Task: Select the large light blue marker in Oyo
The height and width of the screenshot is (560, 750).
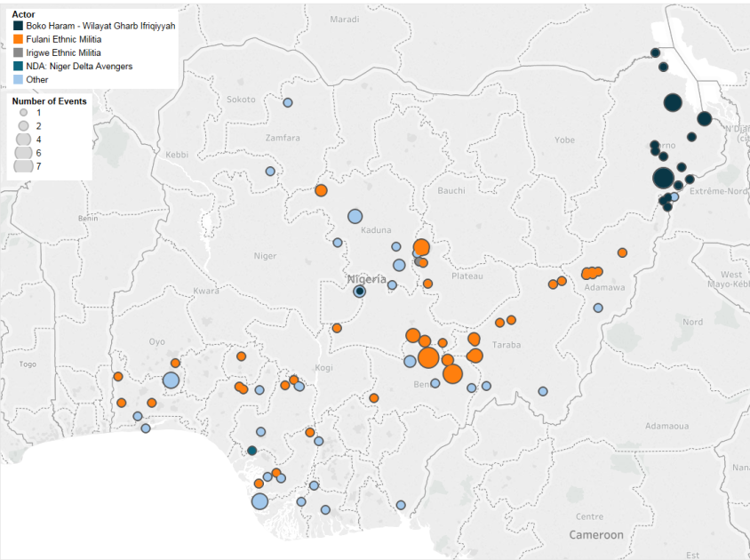Action: (171, 380)
